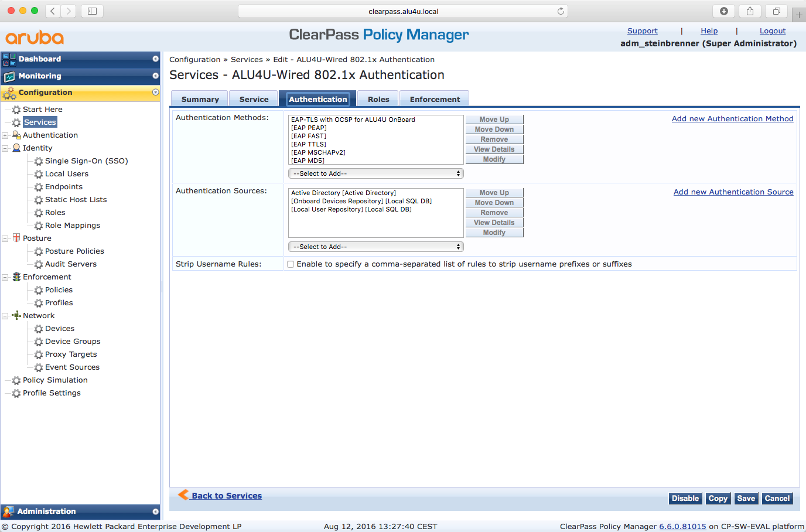806x532 pixels.
Task: Click the browser address bar
Action: [x=403, y=11]
